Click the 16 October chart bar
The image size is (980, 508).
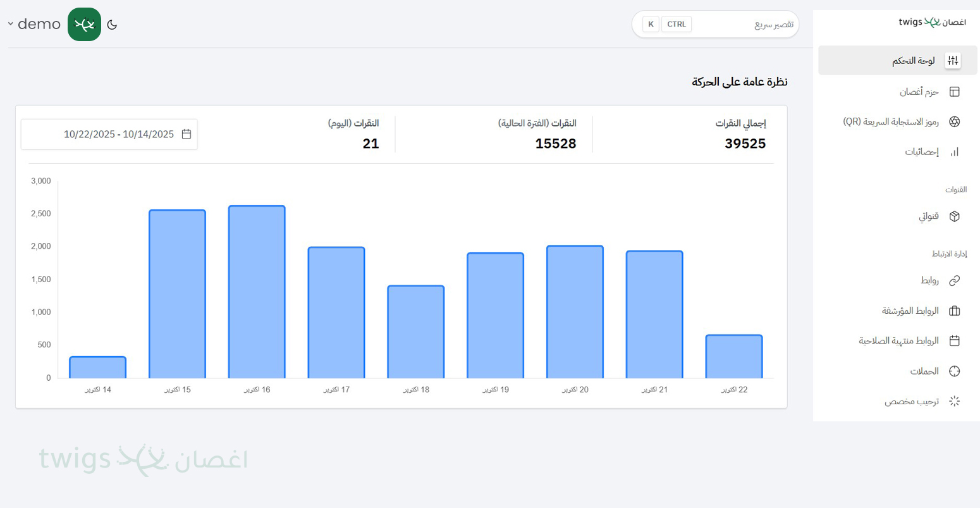click(x=257, y=292)
